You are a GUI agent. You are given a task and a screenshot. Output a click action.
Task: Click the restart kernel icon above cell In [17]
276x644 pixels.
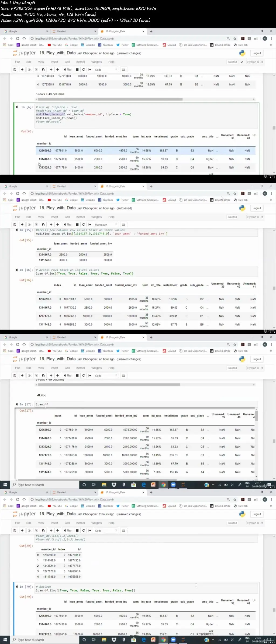pyautogui.click(x=84, y=376)
